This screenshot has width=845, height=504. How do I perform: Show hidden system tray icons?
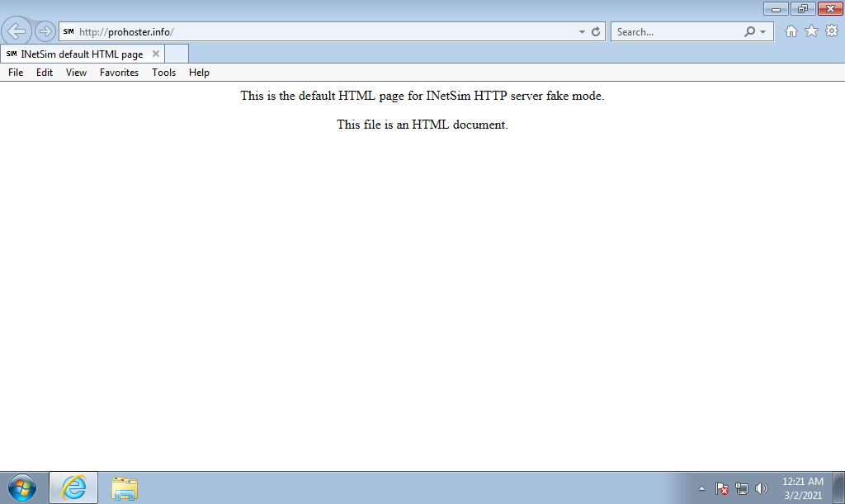[x=701, y=488]
